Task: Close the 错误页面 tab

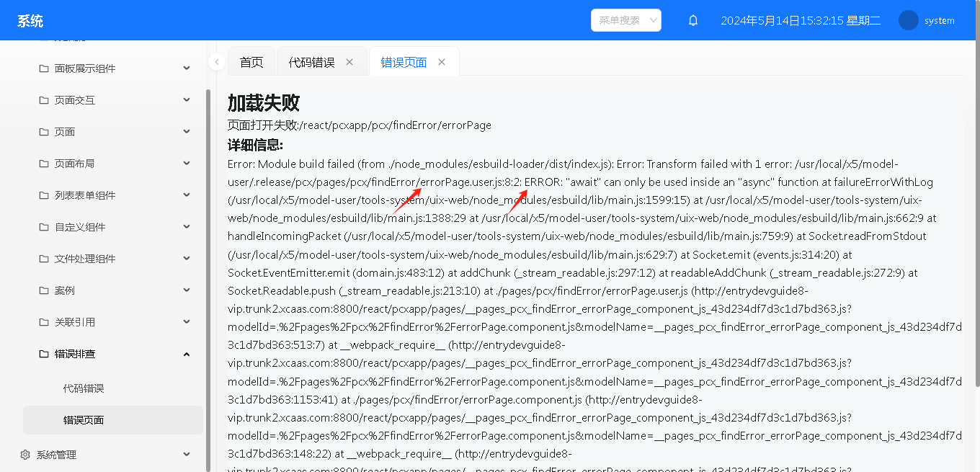Action: click(x=442, y=62)
